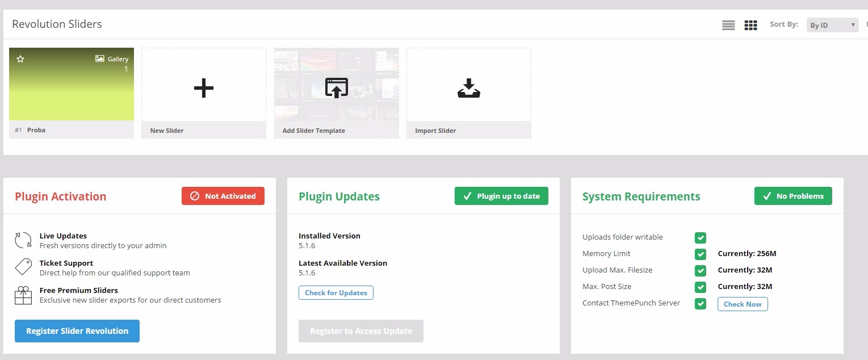Click the plus icon for New Slider
The height and width of the screenshot is (360, 868).
pyautogui.click(x=204, y=88)
